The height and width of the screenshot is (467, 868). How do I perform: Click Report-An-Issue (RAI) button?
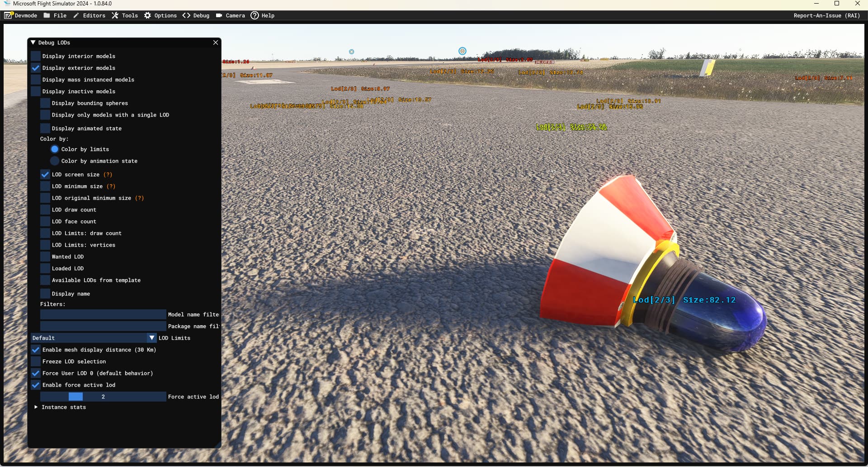[826, 15]
